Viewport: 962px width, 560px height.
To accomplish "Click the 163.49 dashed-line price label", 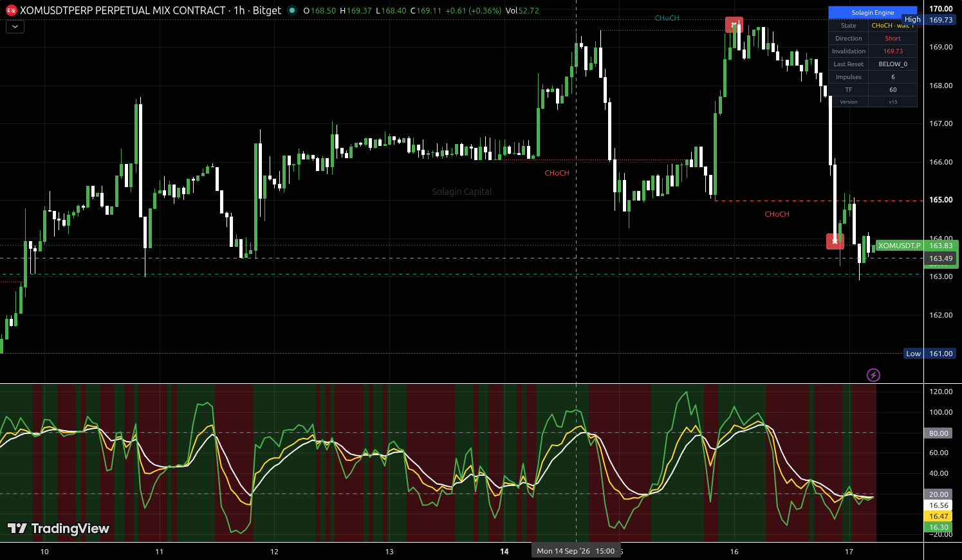I will click(x=941, y=258).
